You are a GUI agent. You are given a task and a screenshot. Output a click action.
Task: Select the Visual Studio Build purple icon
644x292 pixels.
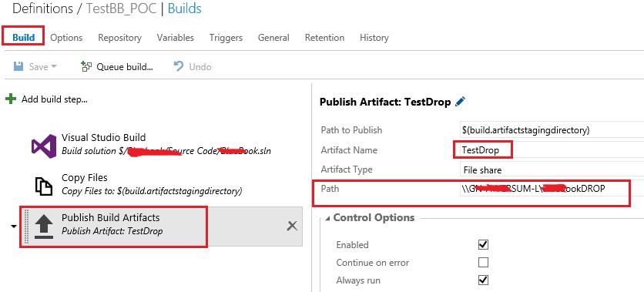point(44,146)
